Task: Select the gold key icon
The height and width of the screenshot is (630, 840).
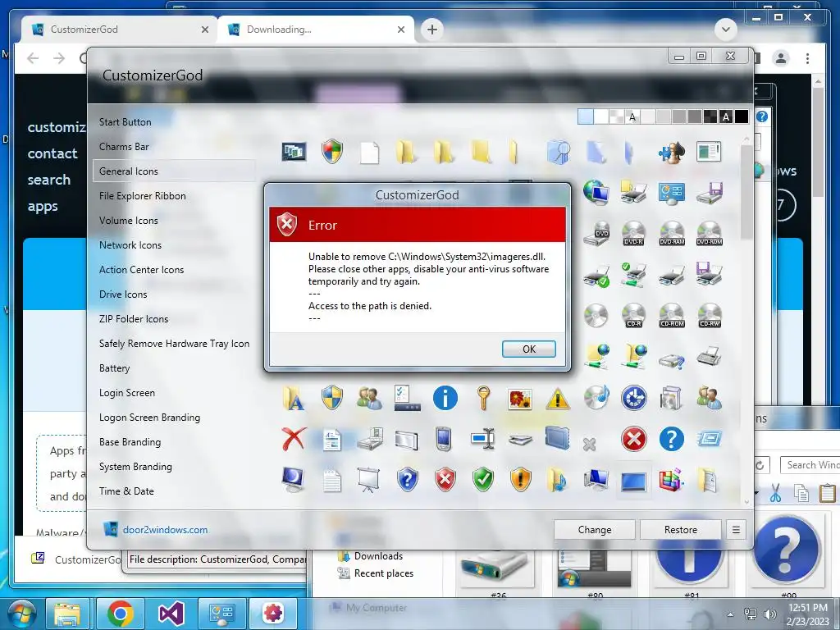Action: click(x=483, y=398)
